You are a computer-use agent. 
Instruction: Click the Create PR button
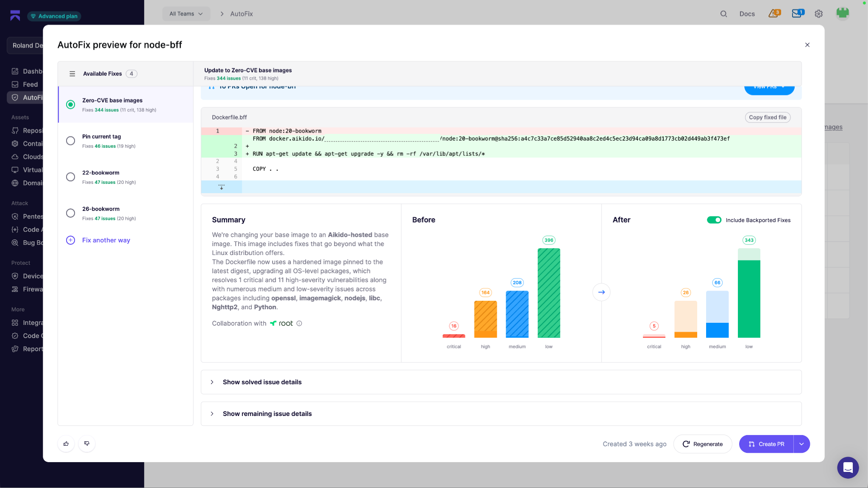pyautogui.click(x=766, y=444)
